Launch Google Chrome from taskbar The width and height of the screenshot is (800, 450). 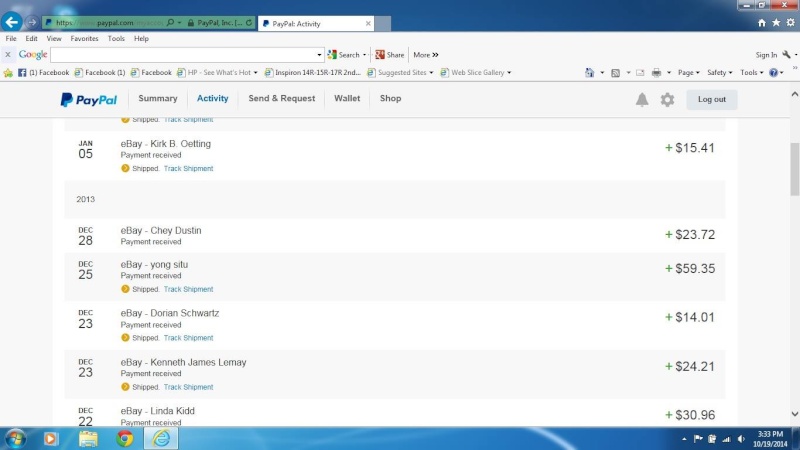pos(124,438)
